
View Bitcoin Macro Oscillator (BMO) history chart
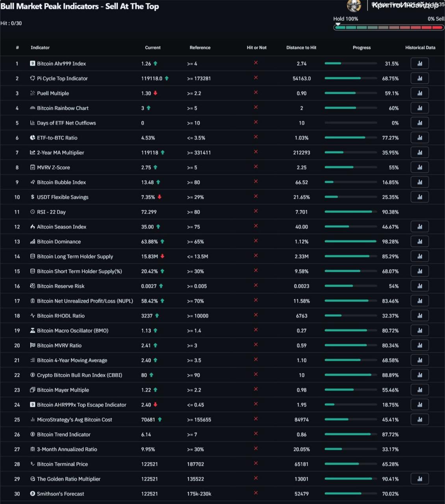point(419,330)
